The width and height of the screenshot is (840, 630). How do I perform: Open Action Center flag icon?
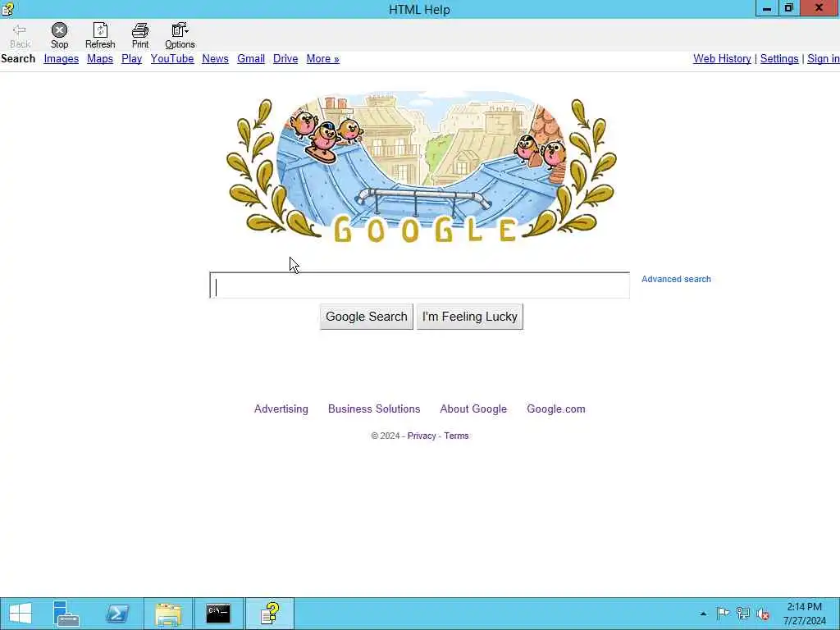723,614
